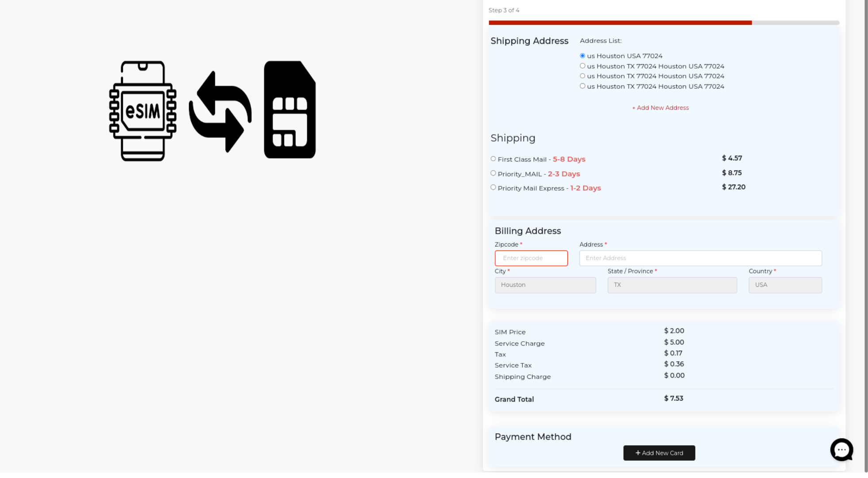Click the City field showing Houston
Viewport: 868px width, 478px height.
point(545,285)
